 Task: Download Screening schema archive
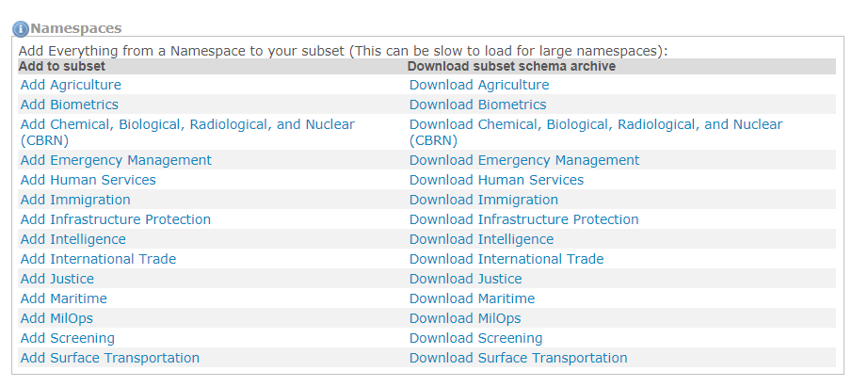[475, 338]
